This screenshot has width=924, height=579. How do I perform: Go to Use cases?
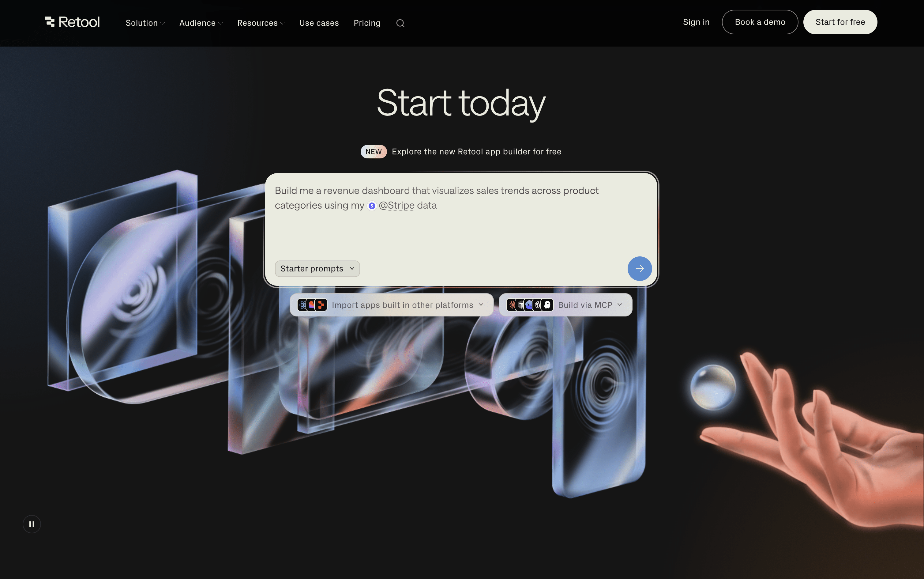pyautogui.click(x=319, y=23)
